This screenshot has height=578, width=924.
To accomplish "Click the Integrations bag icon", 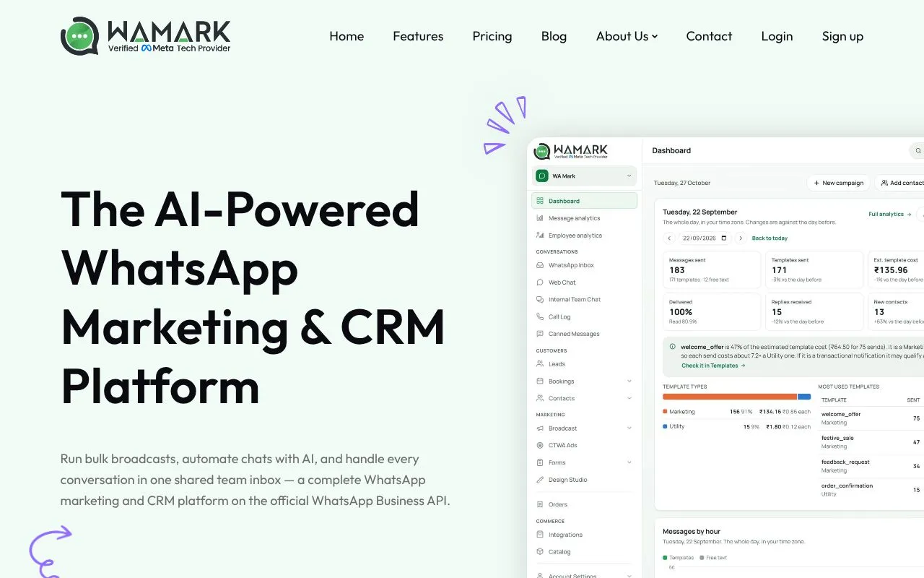I will tap(540, 535).
